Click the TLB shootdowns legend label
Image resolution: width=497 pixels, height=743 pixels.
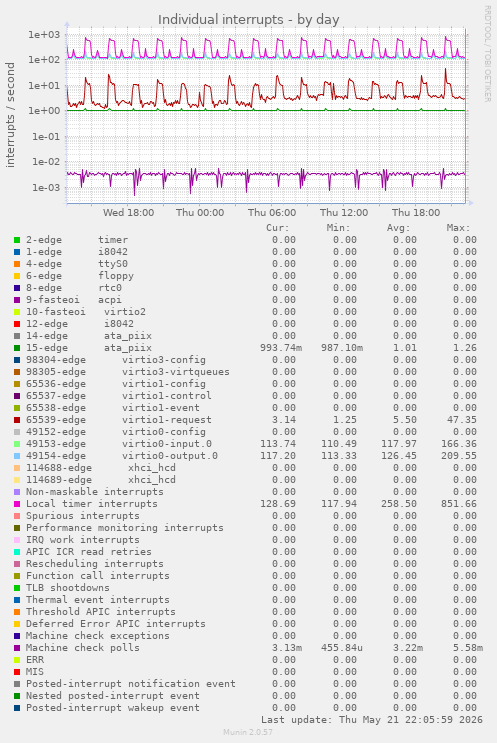[68, 588]
